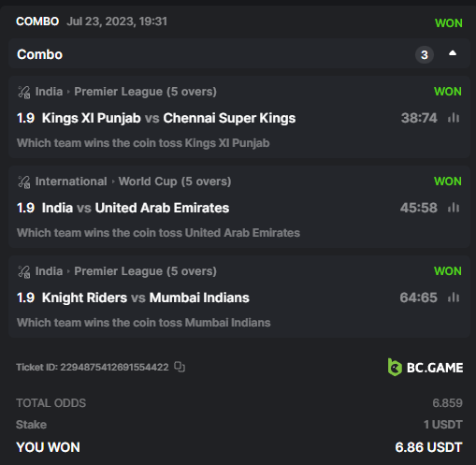Open stats icon for Knight Riders match

454,298
